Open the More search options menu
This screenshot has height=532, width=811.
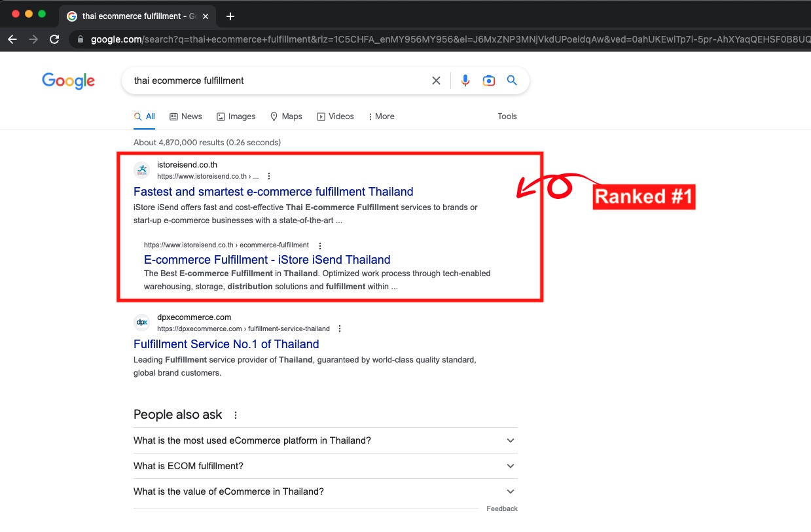[381, 116]
